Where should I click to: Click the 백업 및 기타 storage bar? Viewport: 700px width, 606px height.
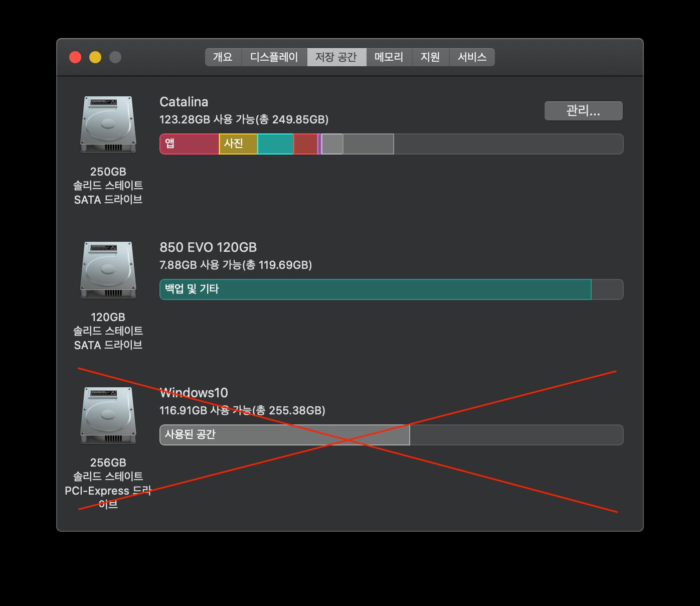[376, 289]
